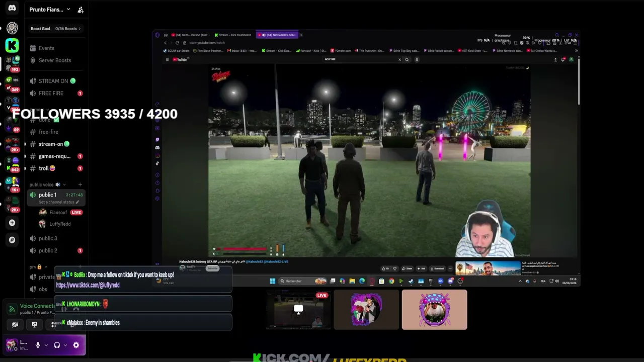Open Discord user settings gear
This screenshot has height=362, width=644.
tap(76, 345)
